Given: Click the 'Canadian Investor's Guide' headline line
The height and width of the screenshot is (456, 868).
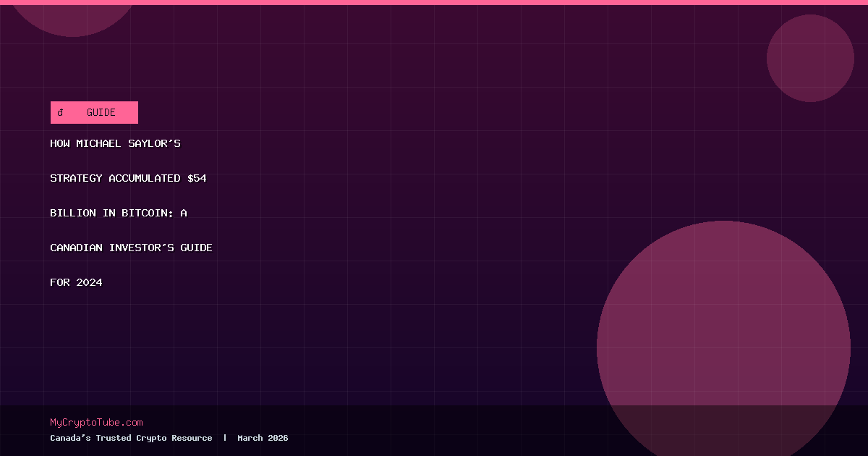Looking at the screenshot, I should coord(131,248).
